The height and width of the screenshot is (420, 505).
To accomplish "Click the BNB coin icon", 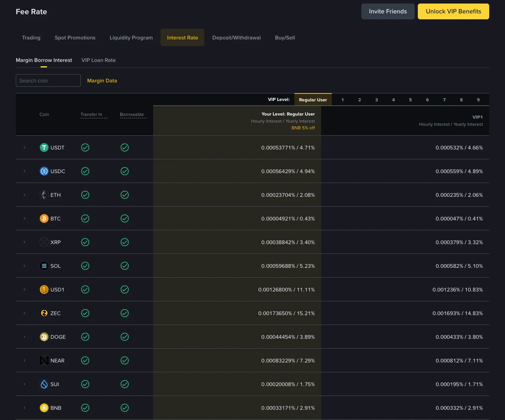I will click(44, 408).
